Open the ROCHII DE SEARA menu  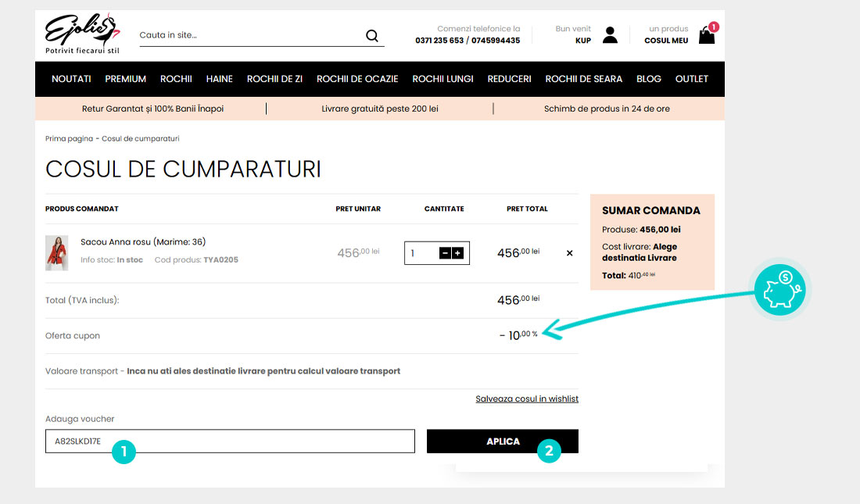(583, 79)
